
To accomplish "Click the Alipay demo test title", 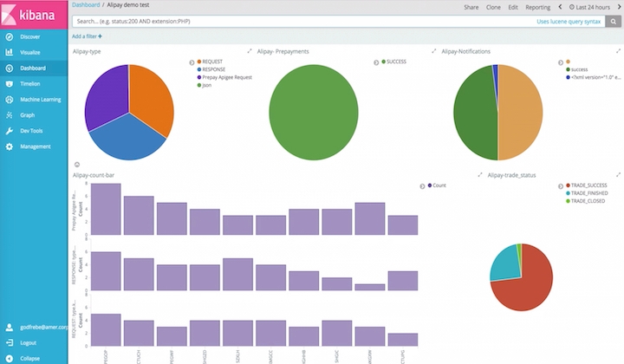I will click(x=127, y=5).
